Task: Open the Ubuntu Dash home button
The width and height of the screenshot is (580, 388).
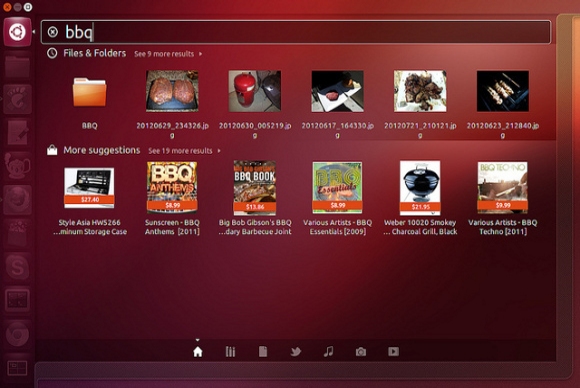Action: [x=17, y=32]
